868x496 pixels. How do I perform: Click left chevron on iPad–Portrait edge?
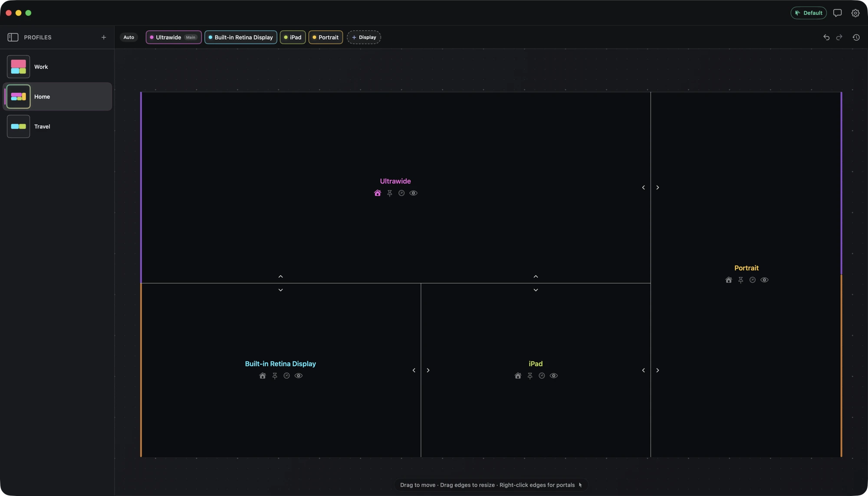[x=644, y=371]
